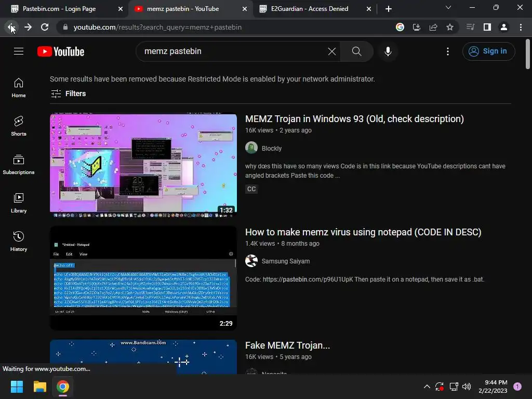Open Home in the YouTube sidebar
Screen dimensions: 532x399
click(19, 88)
